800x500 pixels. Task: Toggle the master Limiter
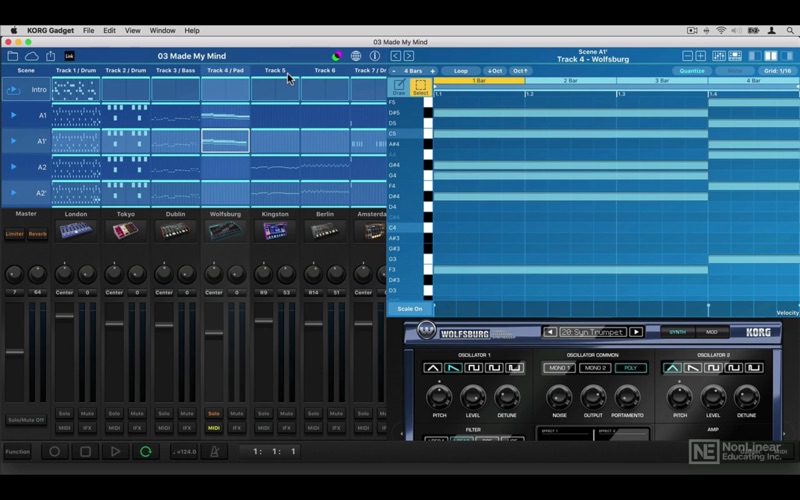[x=14, y=234]
